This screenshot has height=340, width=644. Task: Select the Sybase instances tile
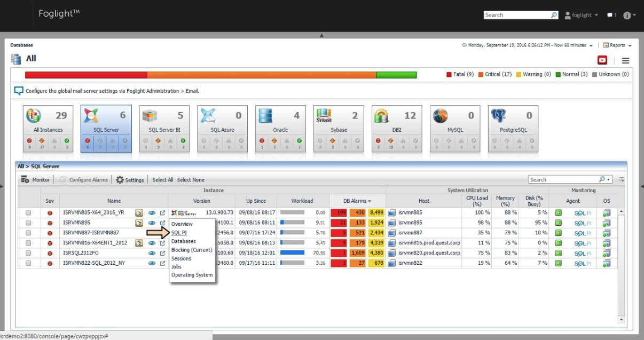click(339, 129)
